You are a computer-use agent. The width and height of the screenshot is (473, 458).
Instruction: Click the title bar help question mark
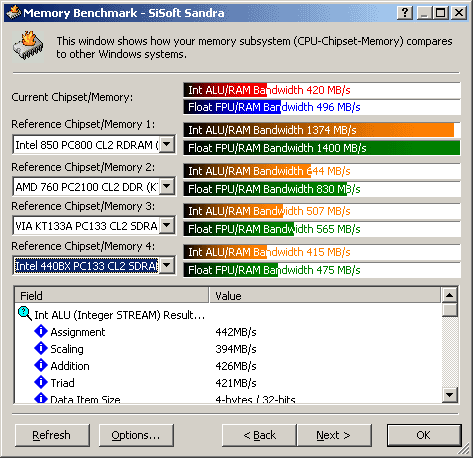[x=405, y=13]
